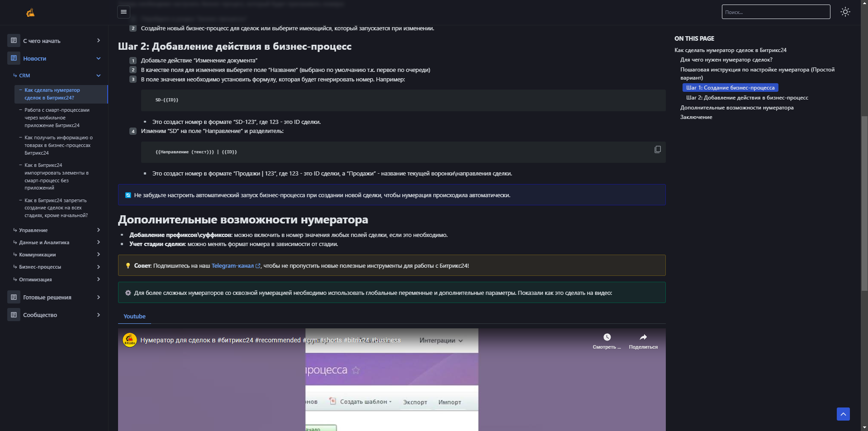Expand the Данные и Аналитика chevron
The image size is (868, 431).
[99, 242]
